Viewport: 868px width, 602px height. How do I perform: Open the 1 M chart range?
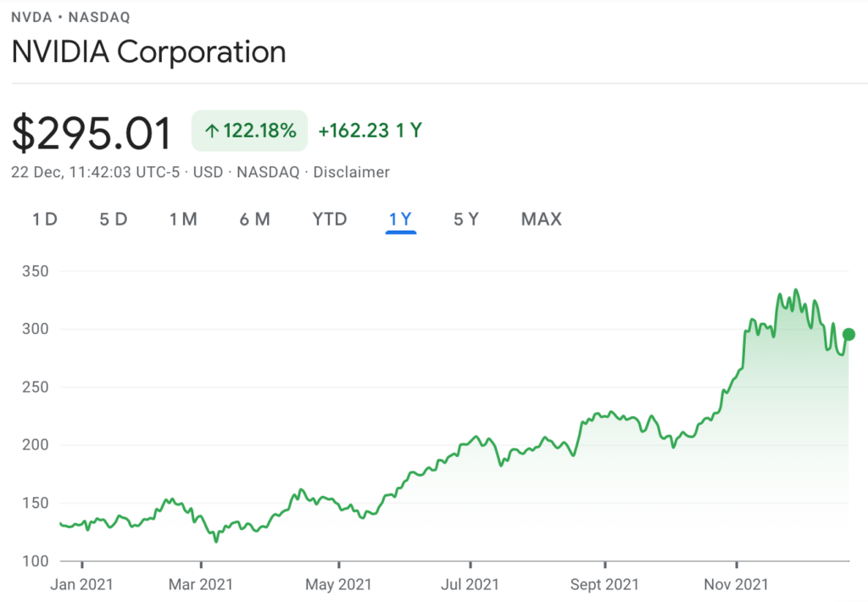point(183,220)
